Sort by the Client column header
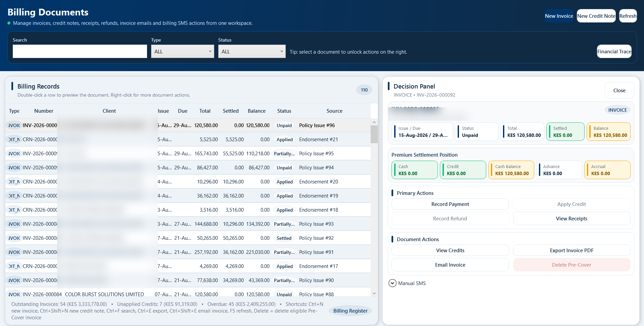The height and width of the screenshot is (326, 644). (109, 111)
